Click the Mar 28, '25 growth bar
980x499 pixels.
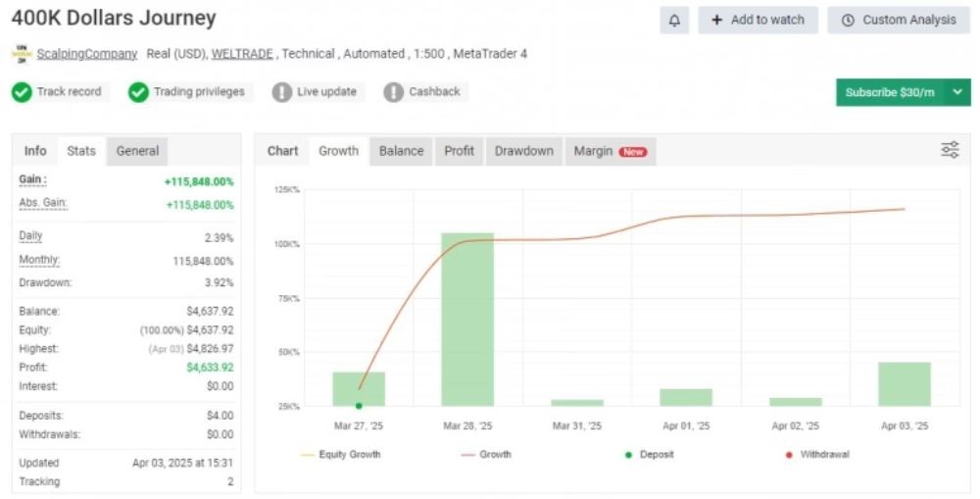[467, 320]
